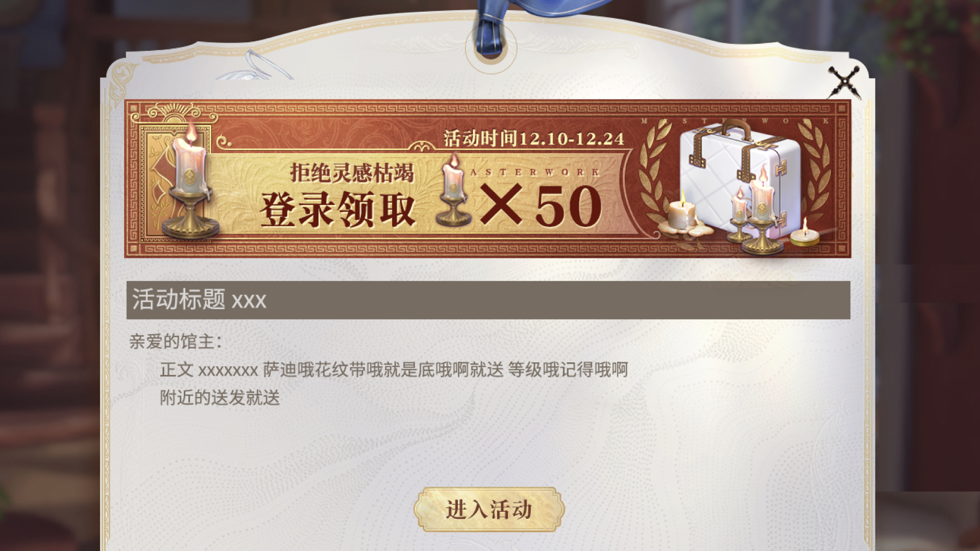Click the 附近的送发就送 text line
The width and height of the screenshot is (980, 551).
[x=220, y=397]
